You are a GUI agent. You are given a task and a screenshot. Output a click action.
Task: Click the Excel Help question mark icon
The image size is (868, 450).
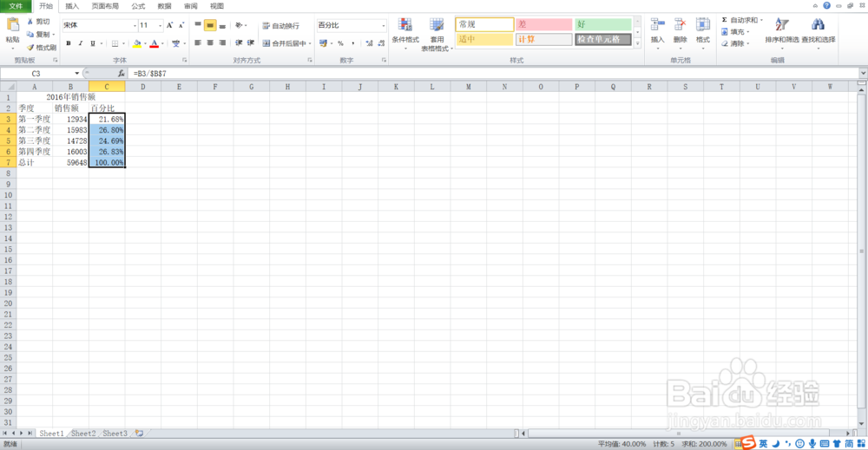826,5
